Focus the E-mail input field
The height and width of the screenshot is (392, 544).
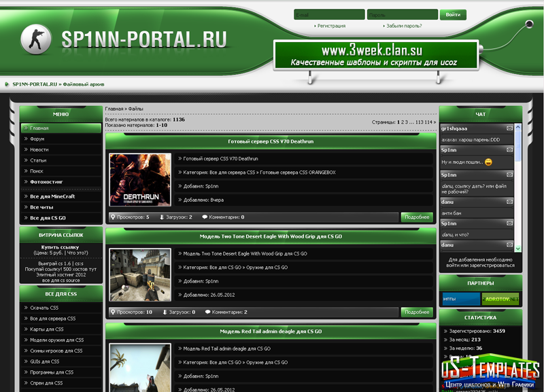(329, 14)
